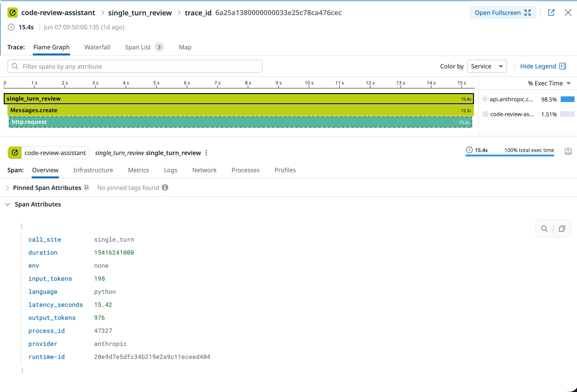Click the pin icon next to Pinned Span Attributes
The width and height of the screenshot is (577, 392).
click(86, 188)
